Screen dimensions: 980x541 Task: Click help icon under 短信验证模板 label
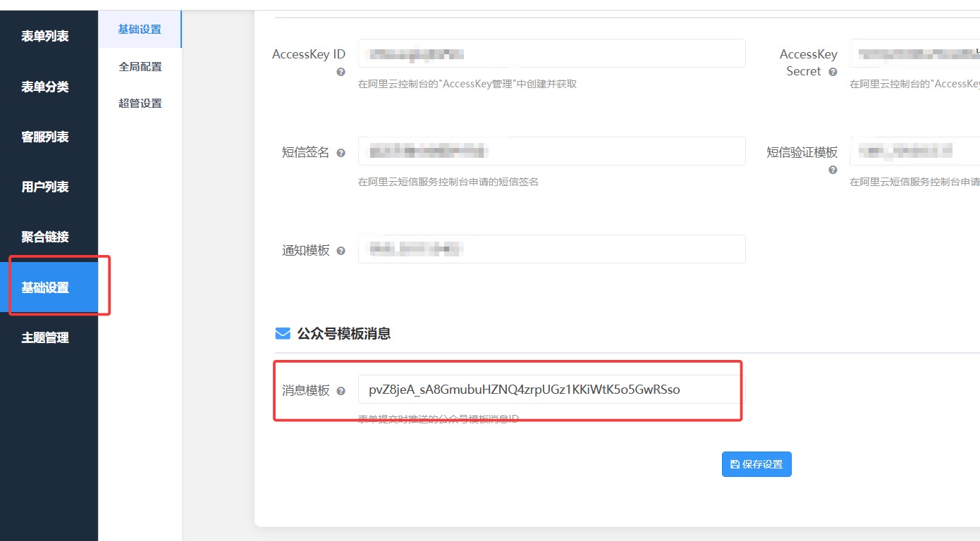[833, 170]
